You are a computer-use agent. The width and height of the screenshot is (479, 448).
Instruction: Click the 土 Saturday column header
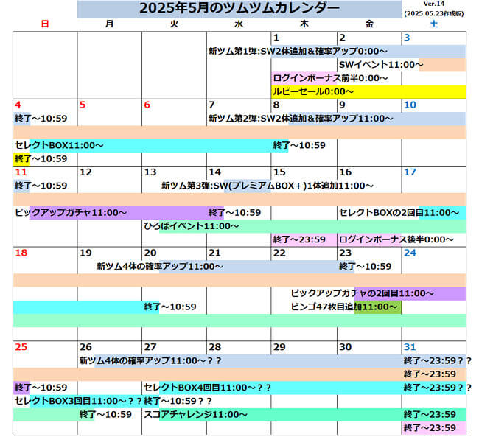433,24
